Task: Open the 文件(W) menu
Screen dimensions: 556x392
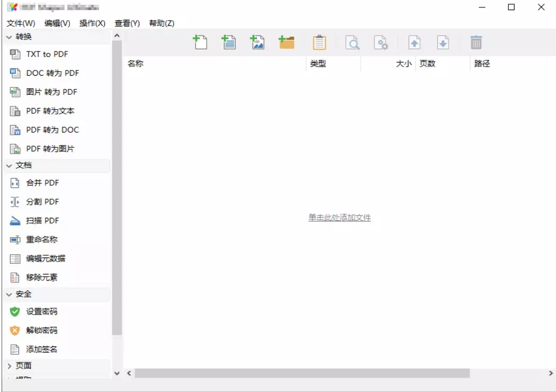Action: tap(21, 23)
